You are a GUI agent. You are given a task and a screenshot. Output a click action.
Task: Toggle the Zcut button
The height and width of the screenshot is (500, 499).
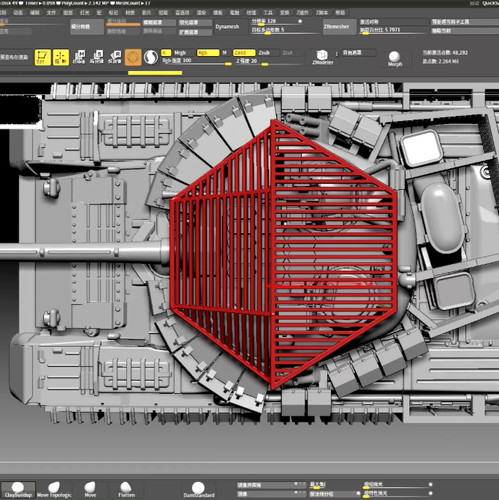(292, 53)
